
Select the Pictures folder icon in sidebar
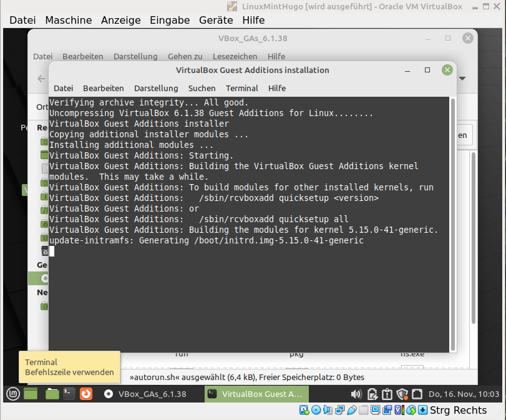click(44, 223)
